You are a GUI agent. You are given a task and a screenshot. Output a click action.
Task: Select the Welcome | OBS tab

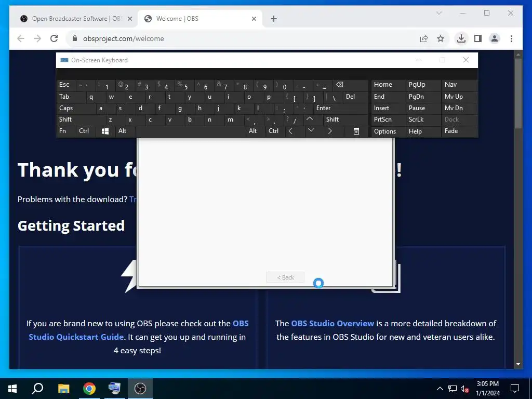200,19
